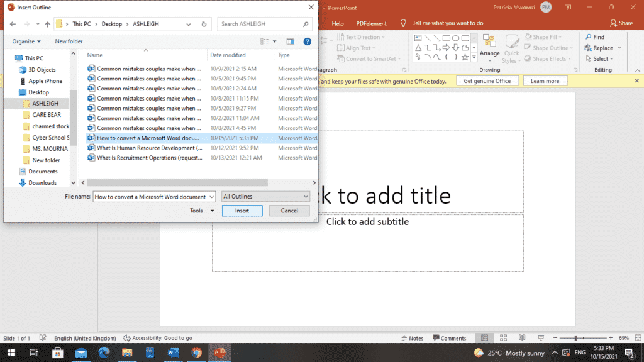Go up one folder level arrow
The width and height of the screenshot is (644, 362).
coord(48,25)
